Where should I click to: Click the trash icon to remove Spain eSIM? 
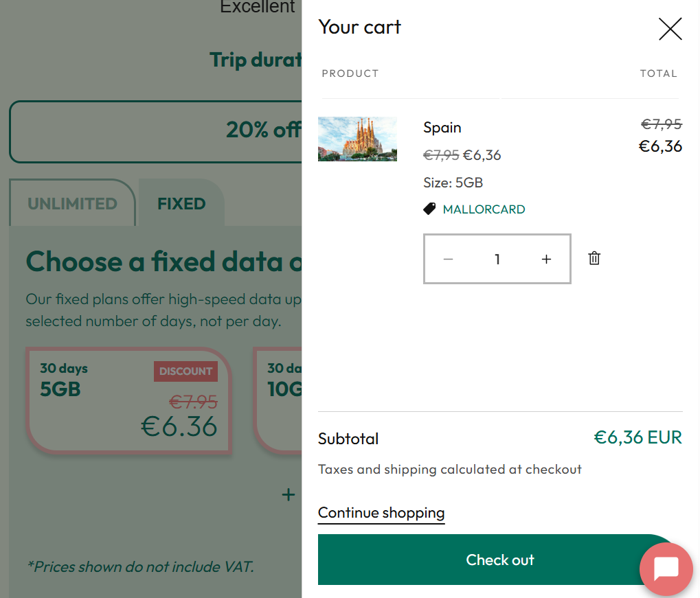pyautogui.click(x=594, y=259)
